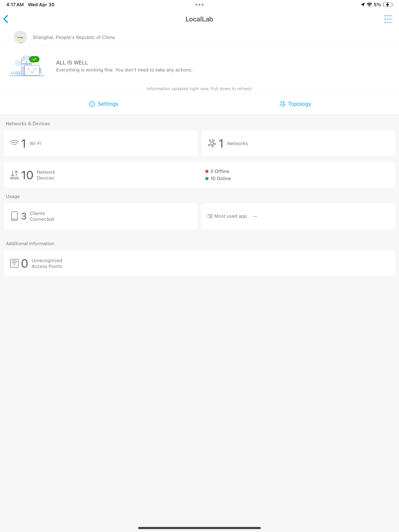Tap the red offline indicator dot
The width and height of the screenshot is (399, 532).
click(207, 171)
